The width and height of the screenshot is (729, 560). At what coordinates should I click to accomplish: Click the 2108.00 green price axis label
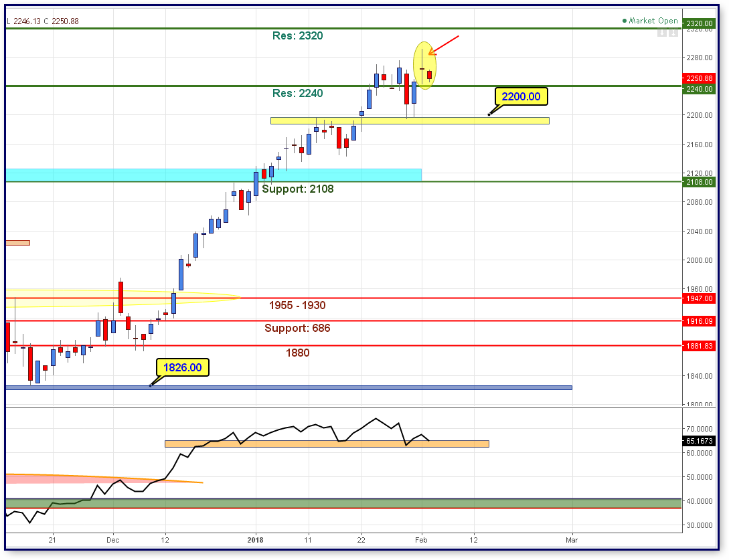(700, 182)
